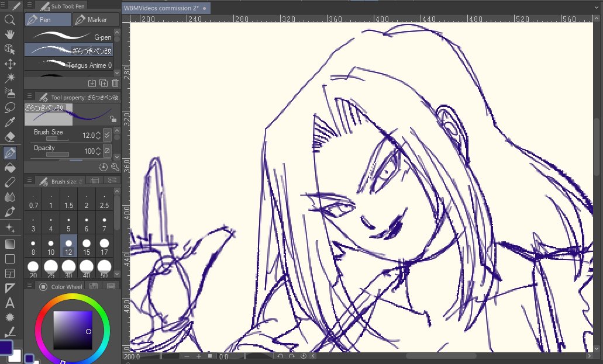603x364 pixels.
Task: Select the Fill bucket tool
Action: click(9, 168)
